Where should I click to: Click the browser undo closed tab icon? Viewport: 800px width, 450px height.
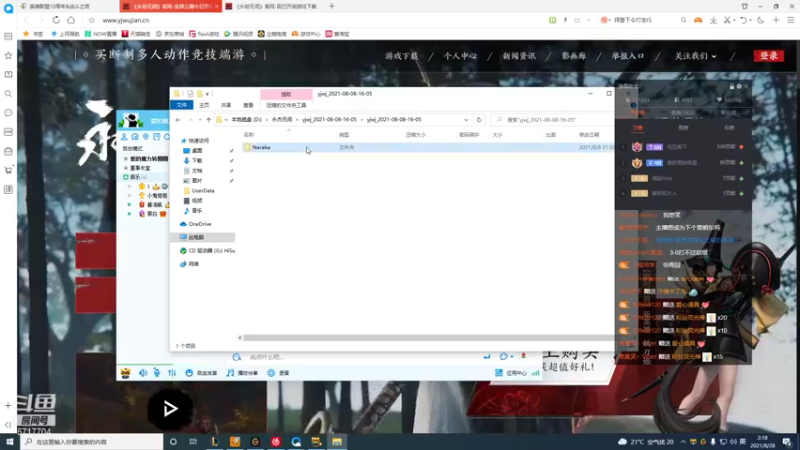point(743,20)
